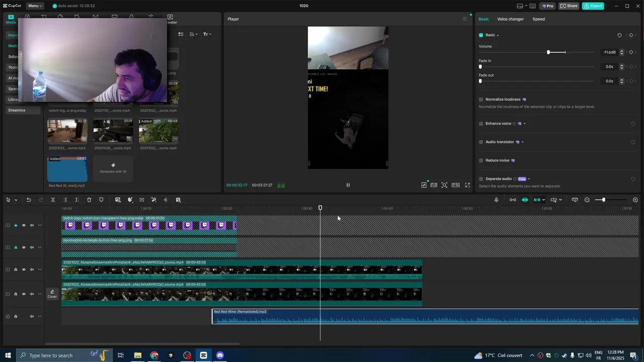This screenshot has width=644, height=362.
Task: Click the volume value field -11.6dB
Action: [x=609, y=52]
